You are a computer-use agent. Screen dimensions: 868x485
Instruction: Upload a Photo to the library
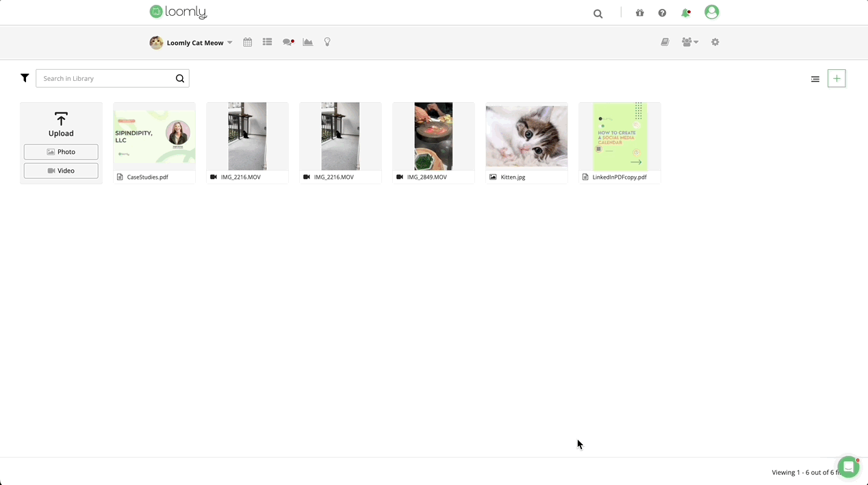tap(61, 151)
